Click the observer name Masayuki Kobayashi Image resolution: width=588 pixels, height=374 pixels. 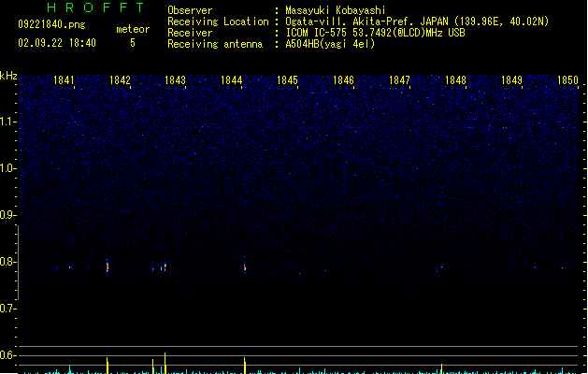(336, 10)
